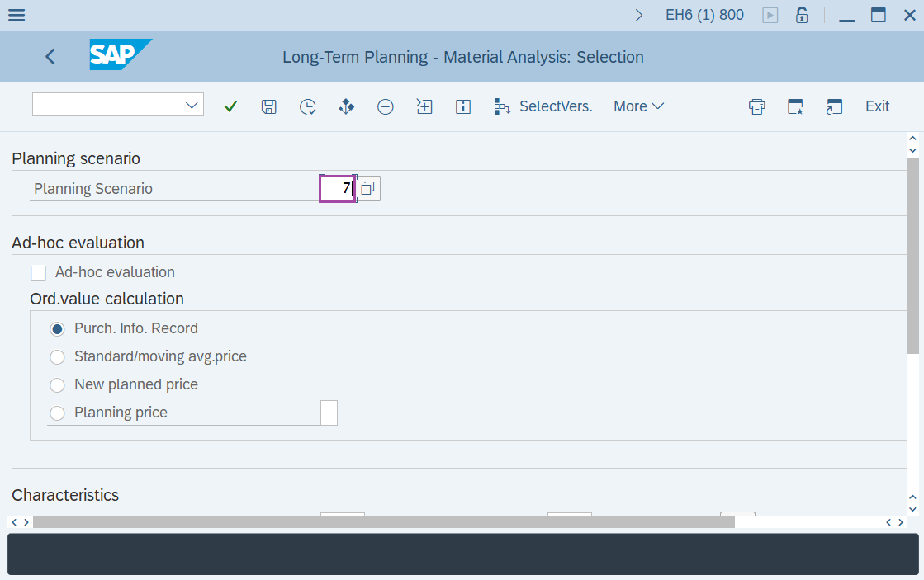Open the More dropdown menu
The image size is (924, 580).
pos(637,106)
